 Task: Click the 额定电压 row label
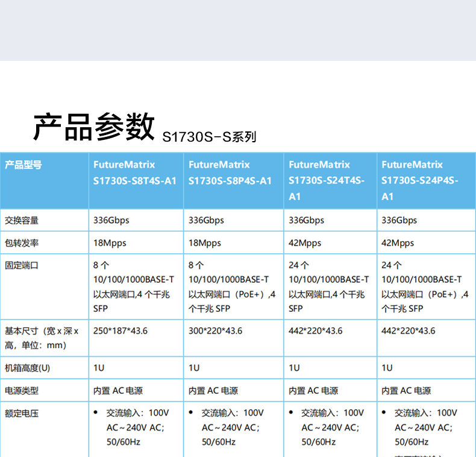click(x=22, y=414)
